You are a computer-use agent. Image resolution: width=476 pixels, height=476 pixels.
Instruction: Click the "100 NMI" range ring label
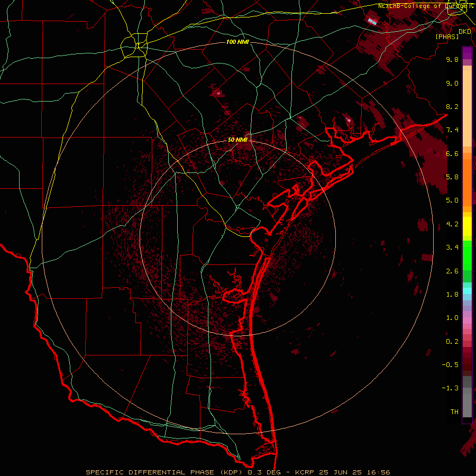click(237, 42)
